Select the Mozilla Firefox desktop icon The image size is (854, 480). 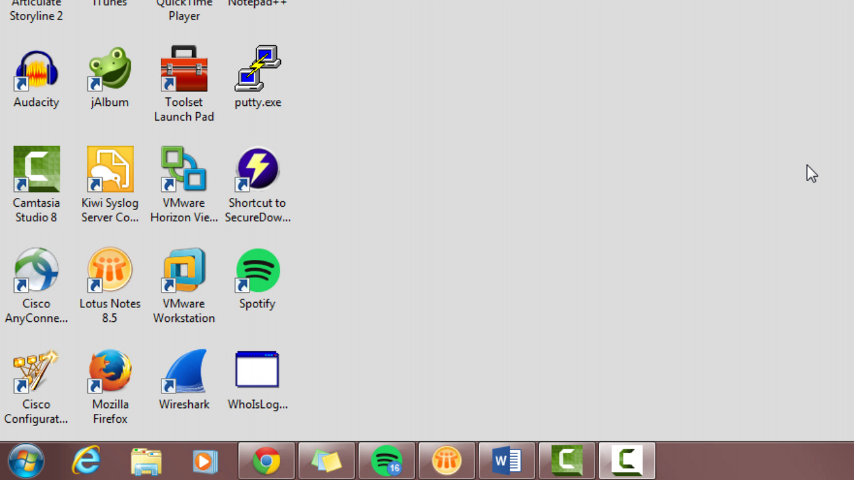110,372
